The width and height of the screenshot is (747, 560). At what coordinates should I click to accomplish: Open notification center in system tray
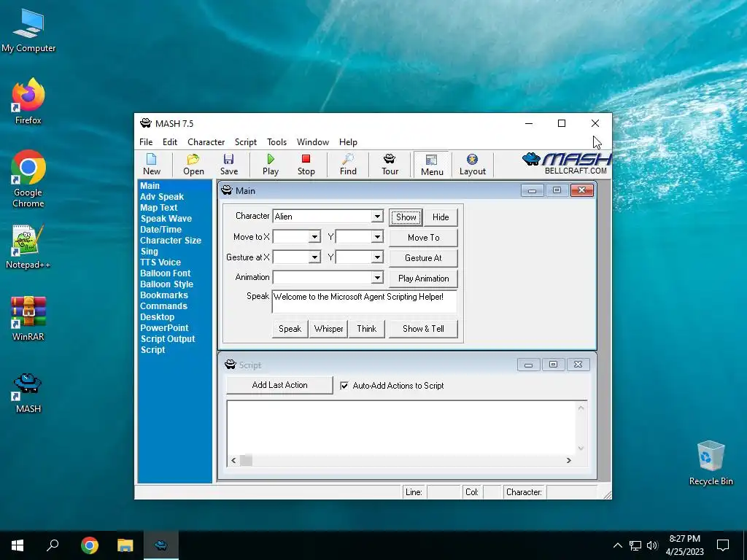pyautogui.click(x=723, y=545)
